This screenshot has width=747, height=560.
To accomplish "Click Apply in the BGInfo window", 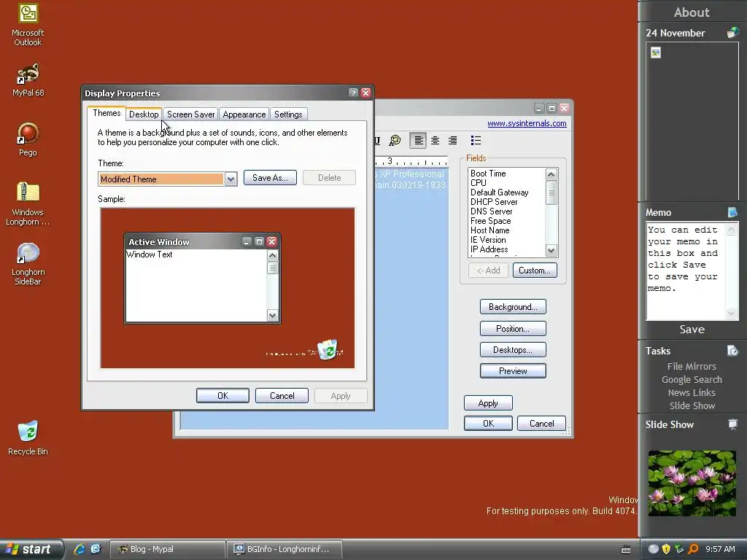I will (x=488, y=402).
